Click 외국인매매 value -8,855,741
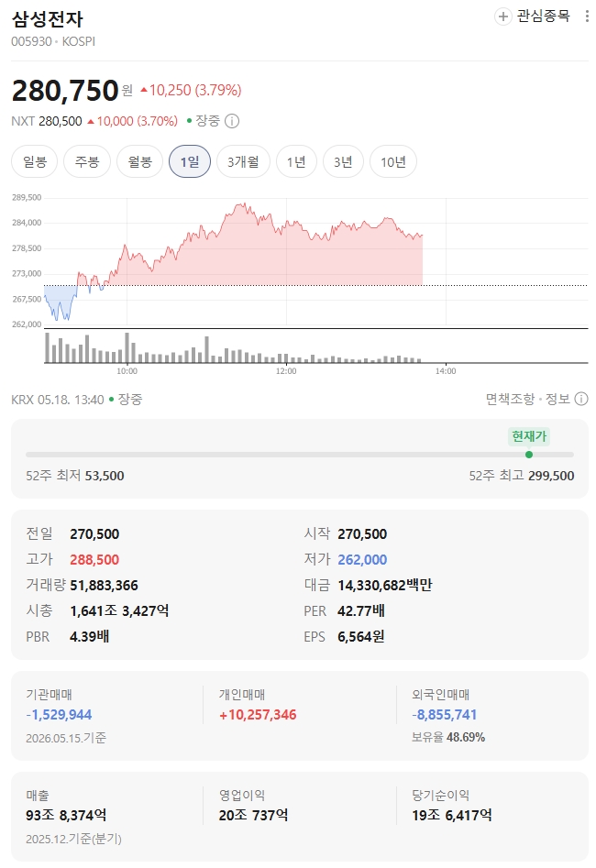The image size is (596, 868). [x=444, y=715]
